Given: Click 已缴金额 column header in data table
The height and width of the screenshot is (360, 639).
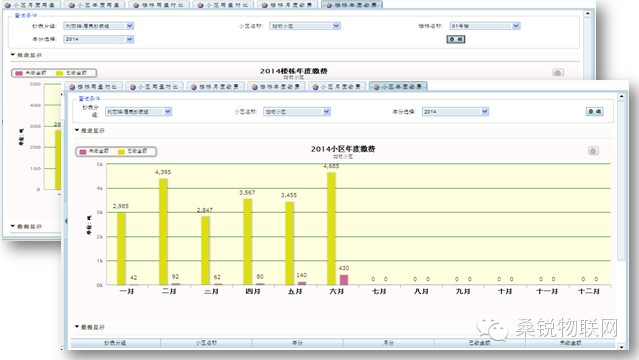Looking at the screenshot, I should 480,343.
